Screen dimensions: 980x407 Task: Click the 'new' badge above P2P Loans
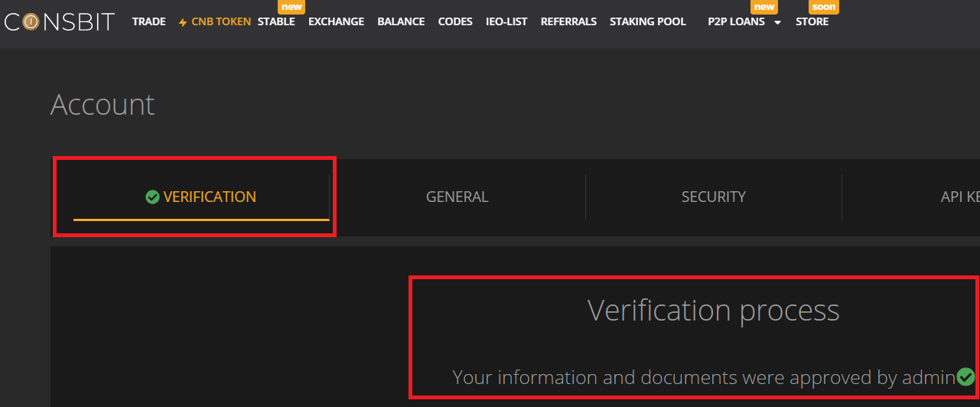point(763,7)
